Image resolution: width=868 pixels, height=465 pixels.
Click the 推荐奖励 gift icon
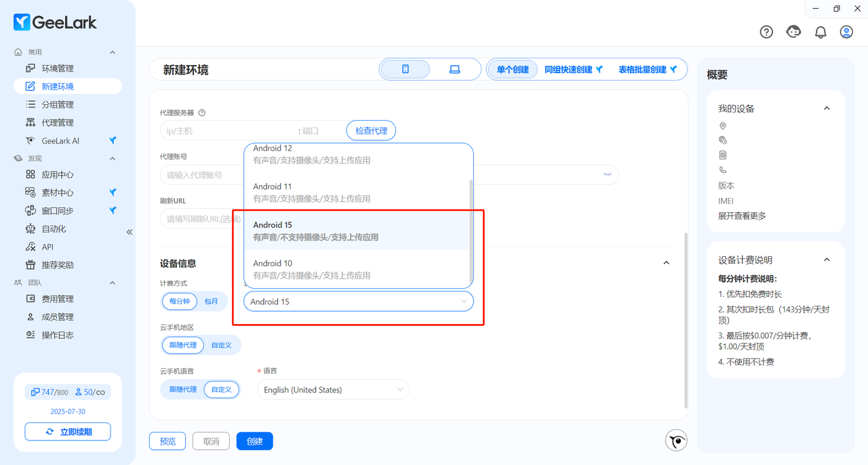[x=31, y=265]
